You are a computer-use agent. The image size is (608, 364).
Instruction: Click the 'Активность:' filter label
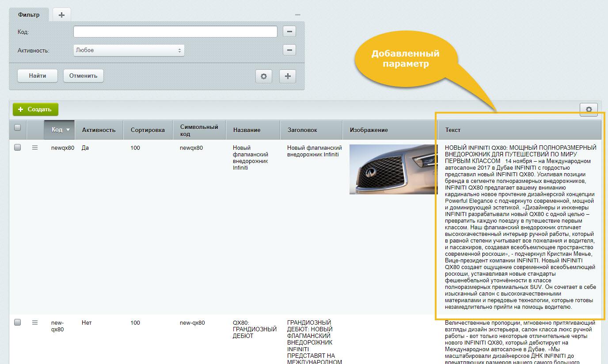click(x=34, y=50)
